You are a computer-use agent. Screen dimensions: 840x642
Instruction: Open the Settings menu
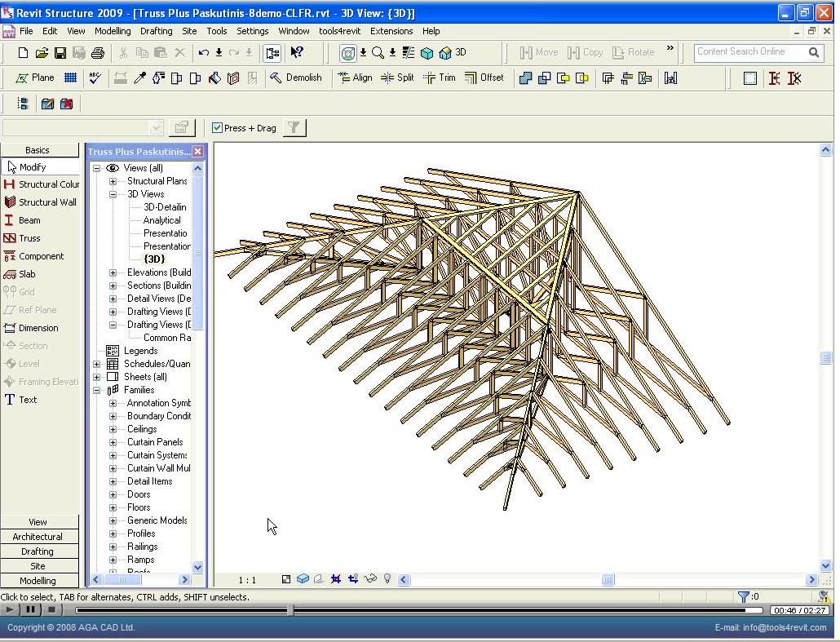click(x=252, y=31)
